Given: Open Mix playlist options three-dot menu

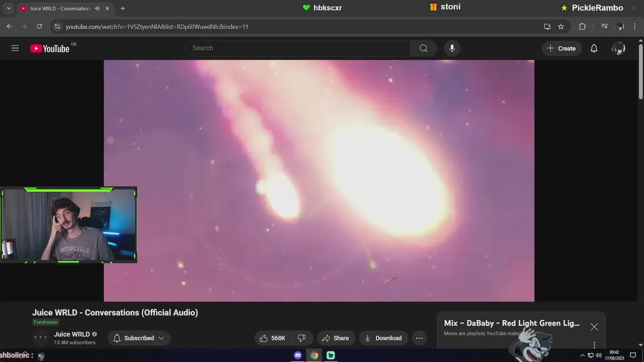Looking at the screenshot, I should tap(594, 345).
